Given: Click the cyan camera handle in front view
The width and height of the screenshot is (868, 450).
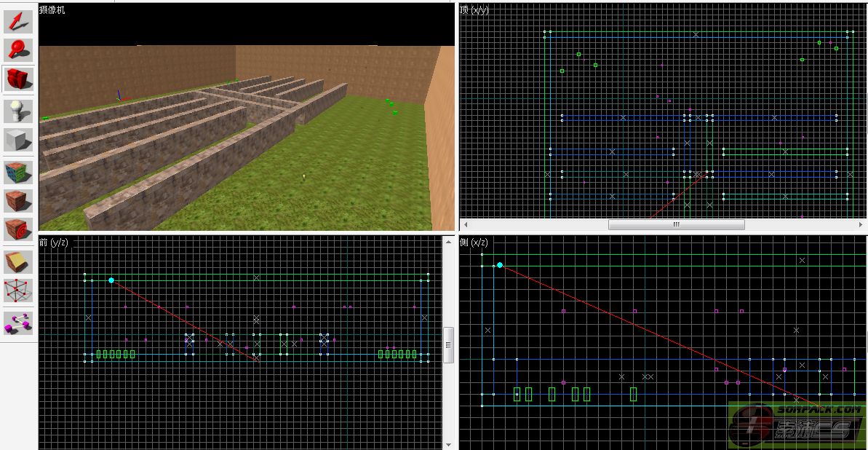Looking at the screenshot, I should point(111,280).
